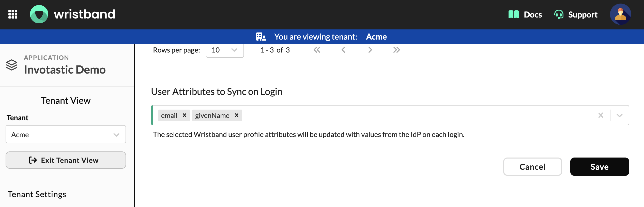Click User Attributes to Sync on Login heading
Screen dimensions: 644x207
pos(217,92)
